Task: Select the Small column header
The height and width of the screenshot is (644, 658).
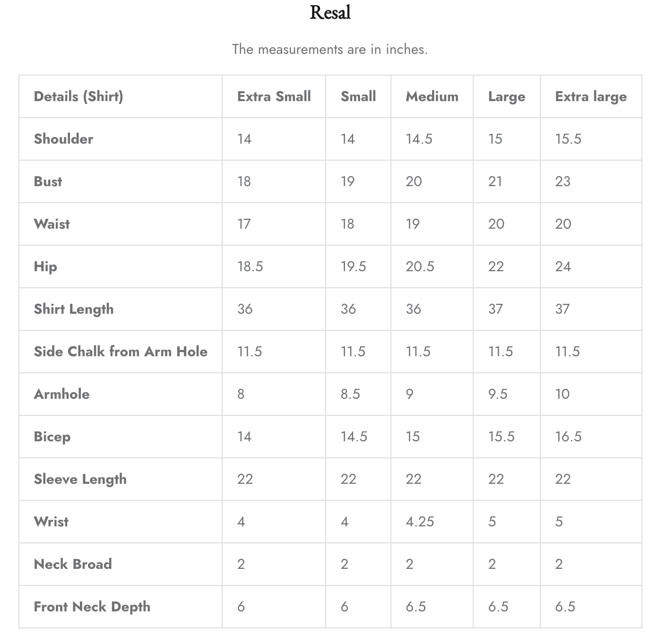Action: click(358, 96)
